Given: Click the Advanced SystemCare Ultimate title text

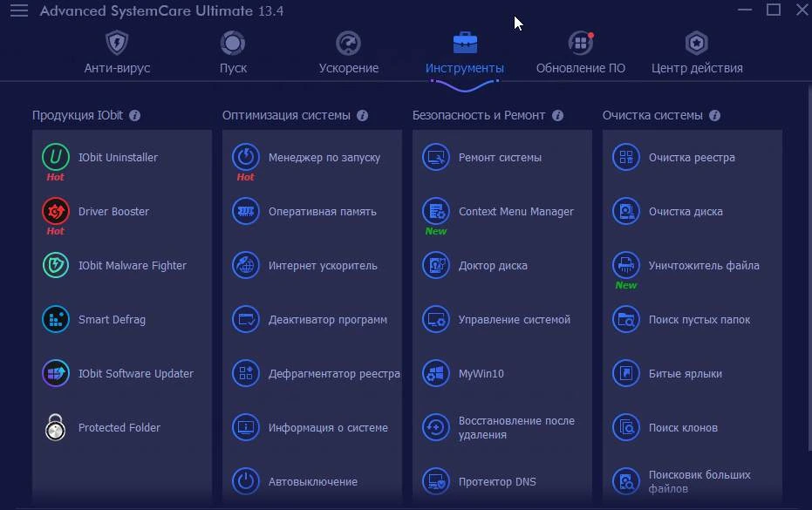Looking at the screenshot, I should tap(161, 10).
